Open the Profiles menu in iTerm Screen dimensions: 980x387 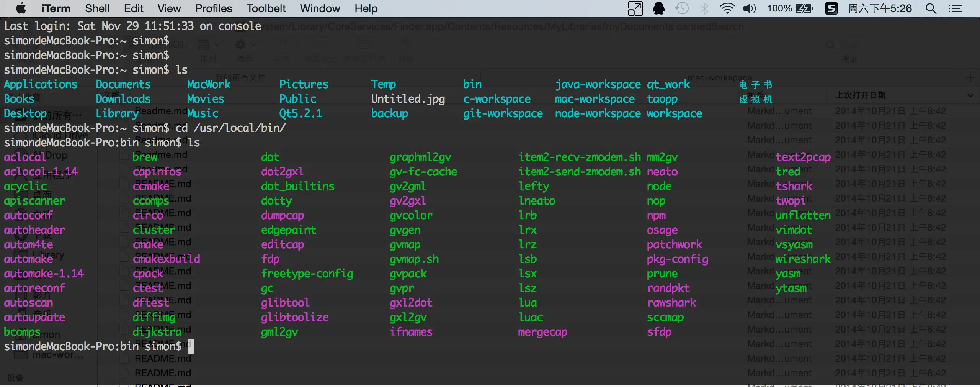(x=214, y=8)
